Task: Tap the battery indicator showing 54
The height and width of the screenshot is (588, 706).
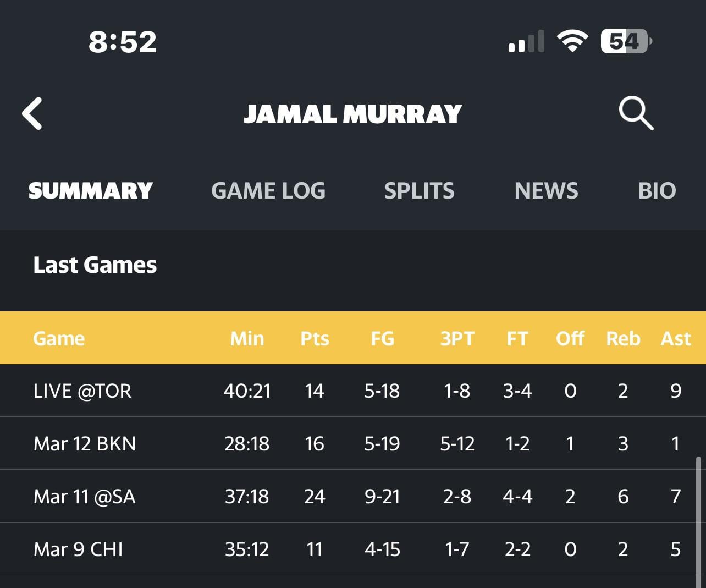Action: 626,41
